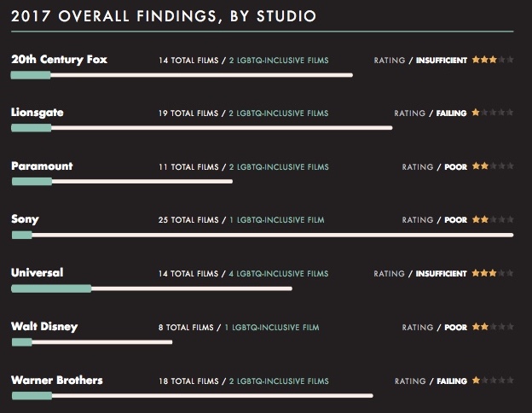Select the Universal studio name
The height and width of the screenshot is (413, 532).
pos(37,273)
